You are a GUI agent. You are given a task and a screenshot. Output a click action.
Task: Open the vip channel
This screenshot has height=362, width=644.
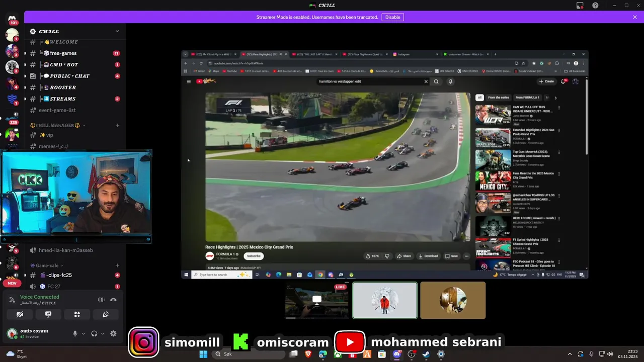point(74,135)
